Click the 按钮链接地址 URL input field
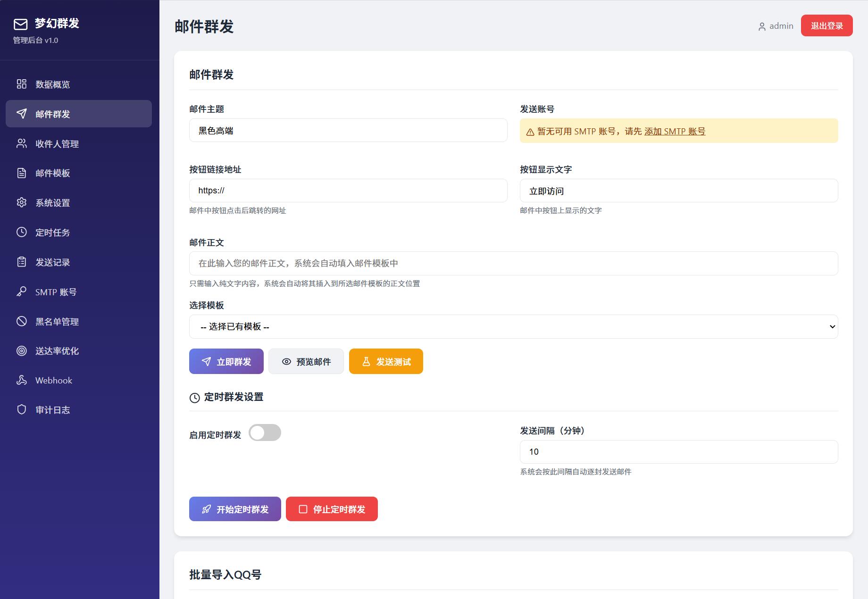The image size is (868, 599). 348,191
